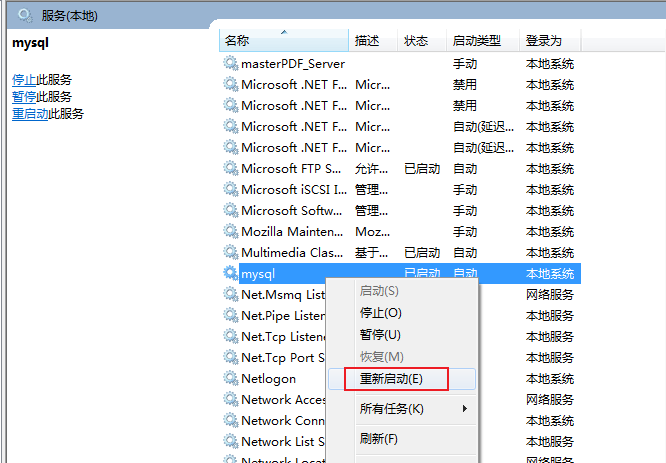The height and width of the screenshot is (463, 666).
Task: Select the Network Conn service name
Action: 283,421
